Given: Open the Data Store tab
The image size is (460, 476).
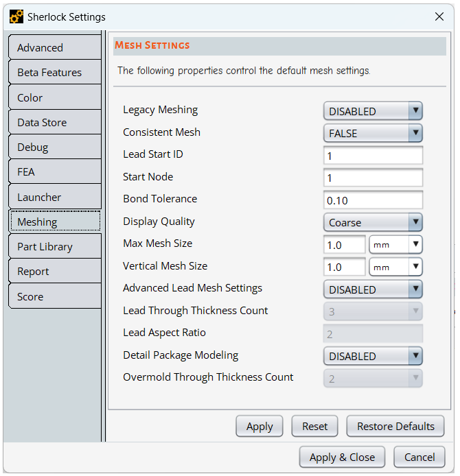Looking at the screenshot, I should click(x=54, y=123).
